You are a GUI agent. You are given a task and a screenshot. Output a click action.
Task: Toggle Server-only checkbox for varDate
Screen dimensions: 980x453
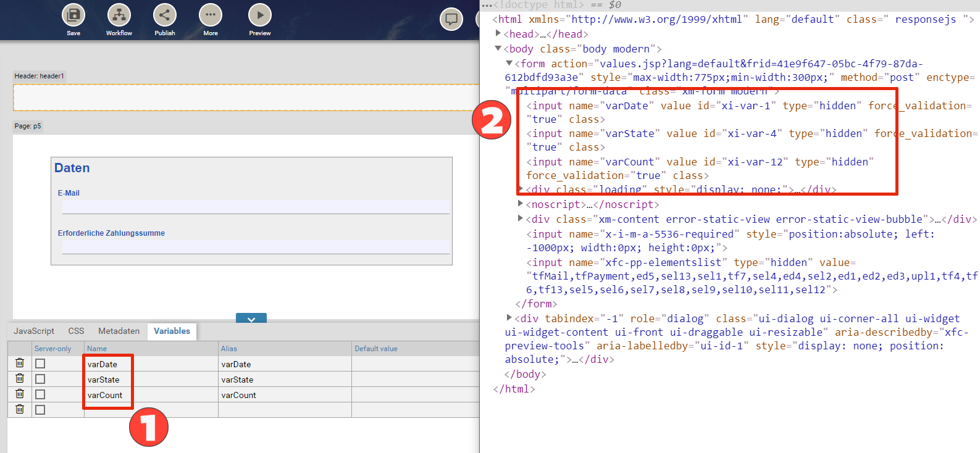point(40,364)
